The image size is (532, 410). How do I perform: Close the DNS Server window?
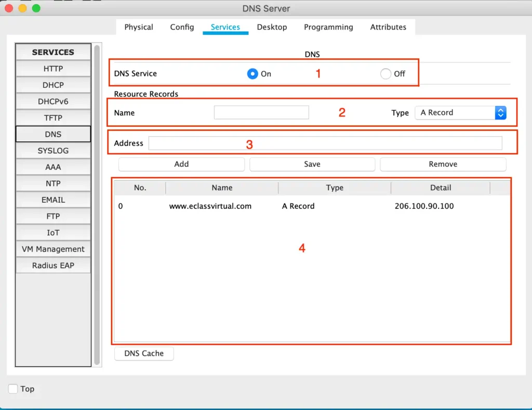tap(9, 8)
